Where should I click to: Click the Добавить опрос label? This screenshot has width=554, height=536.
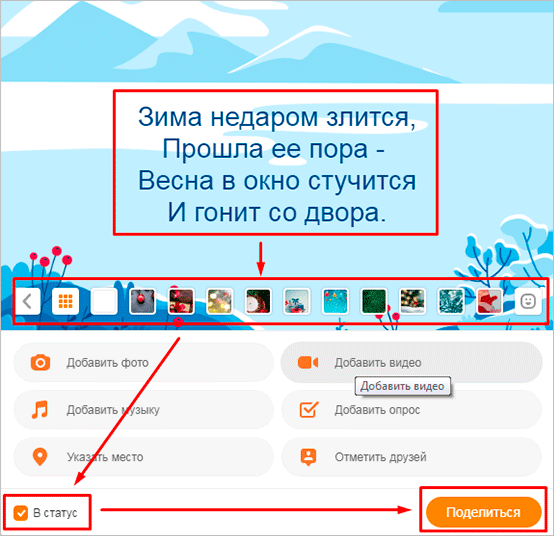377,410
